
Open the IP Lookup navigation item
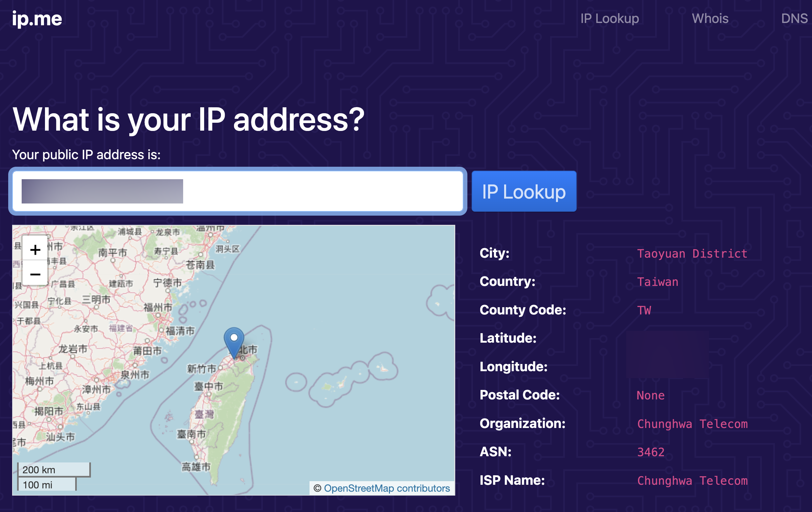pos(609,19)
